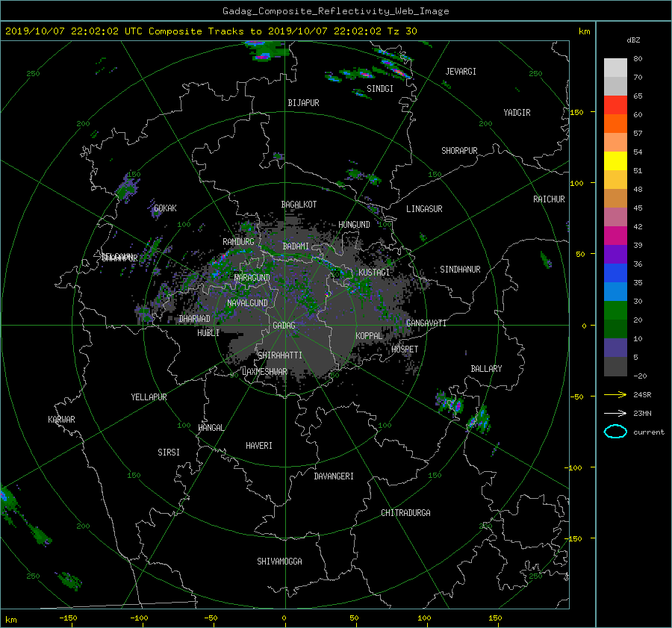Image resolution: width=672 pixels, height=628 pixels.
Task: Click the white 23MN track arrow in legend
Action: click(x=615, y=413)
